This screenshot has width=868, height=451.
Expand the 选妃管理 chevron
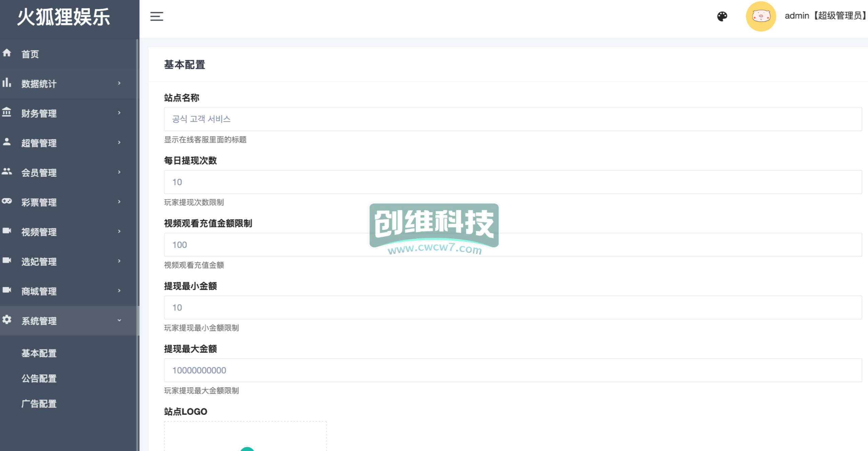(x=119, y=261)
